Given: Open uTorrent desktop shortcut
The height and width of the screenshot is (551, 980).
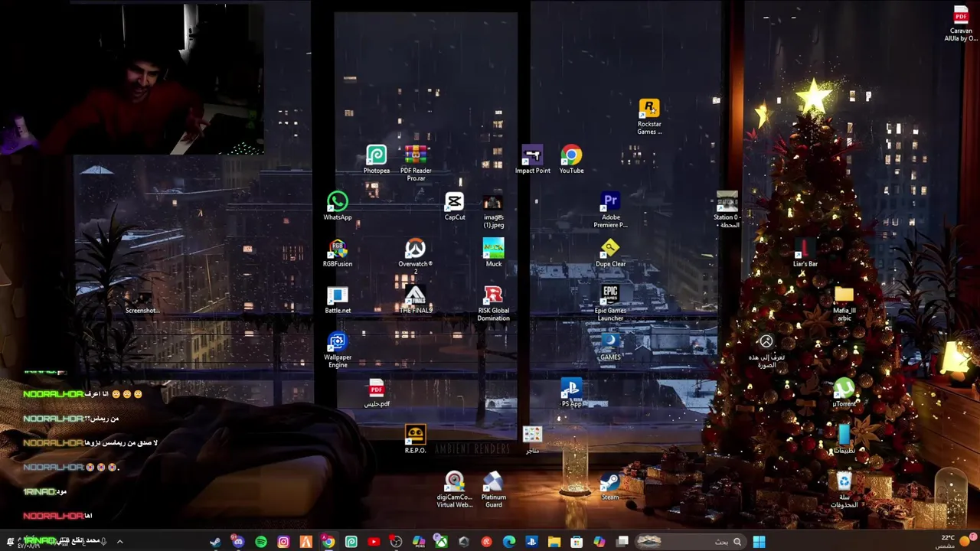Looking at the screenshot, I should [x=844, y=393].
